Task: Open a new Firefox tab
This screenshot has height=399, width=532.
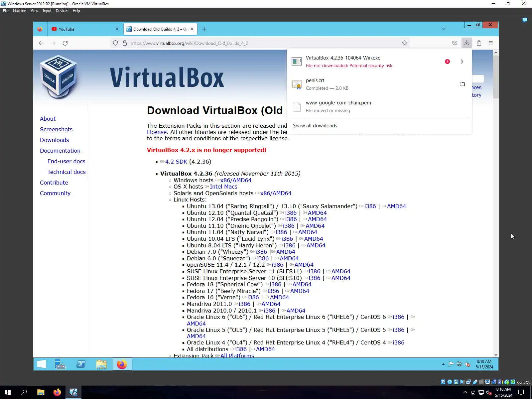Action: (x=204, y=29)
